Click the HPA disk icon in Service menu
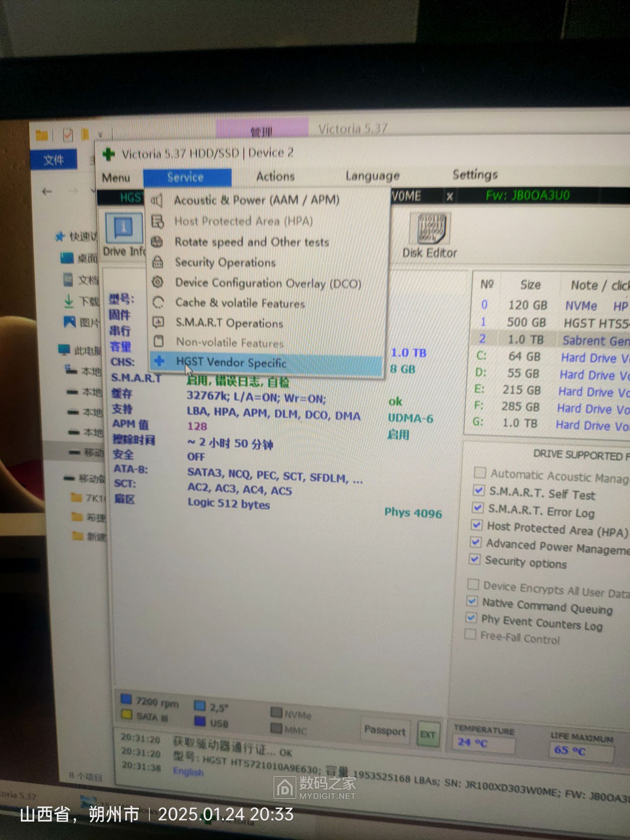630x840 pixels. pyautogui.click(x=157, y=222)
